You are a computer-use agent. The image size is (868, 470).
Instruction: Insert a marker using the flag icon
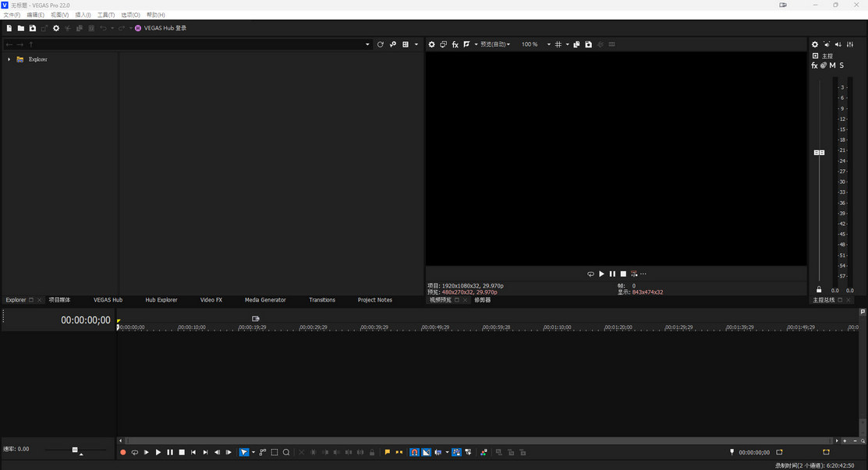[387, 452]
